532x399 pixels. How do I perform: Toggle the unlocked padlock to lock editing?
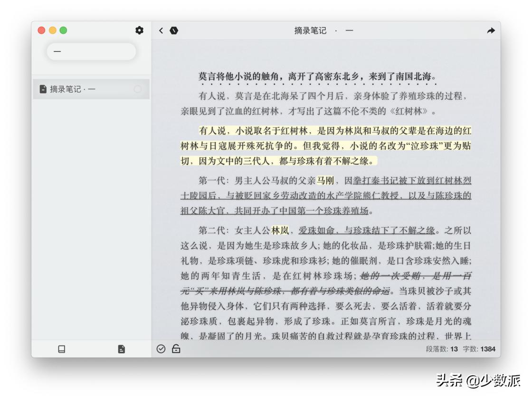(176, 349)
